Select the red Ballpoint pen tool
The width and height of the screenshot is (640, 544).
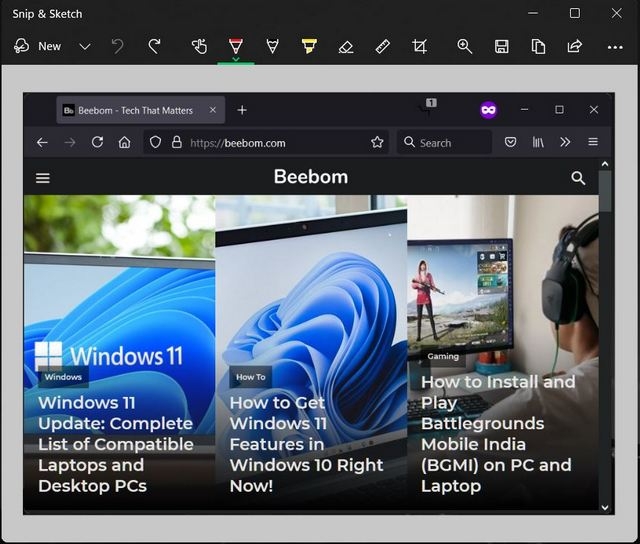(236, 46)
